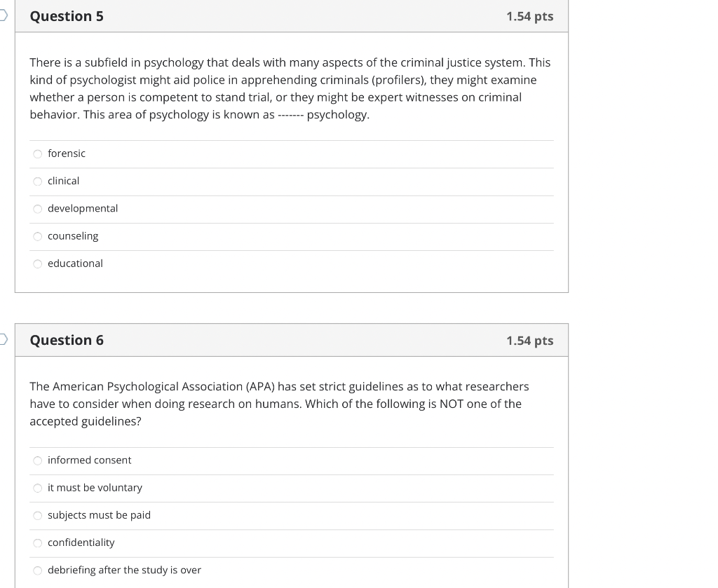Select informed consent for Question 6
Screen dimensions: 718x588
(37, 460)
